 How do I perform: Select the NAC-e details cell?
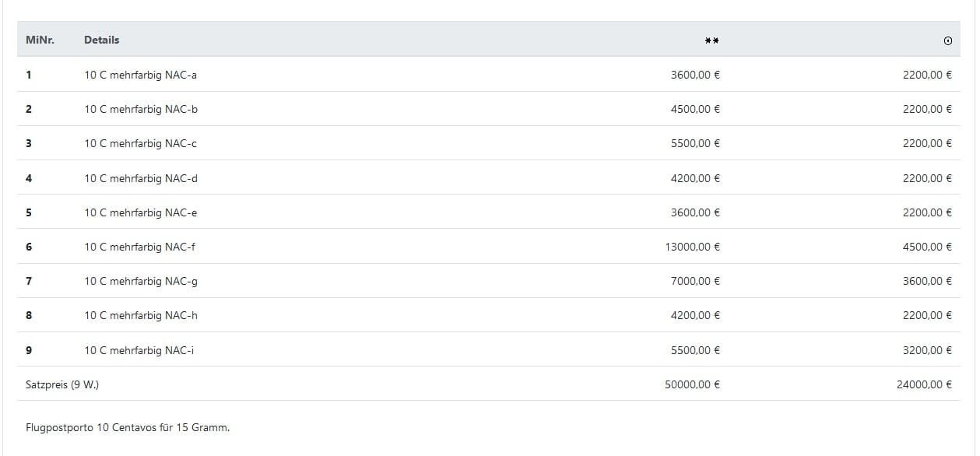pyautogui.click(x=140, y=212)
